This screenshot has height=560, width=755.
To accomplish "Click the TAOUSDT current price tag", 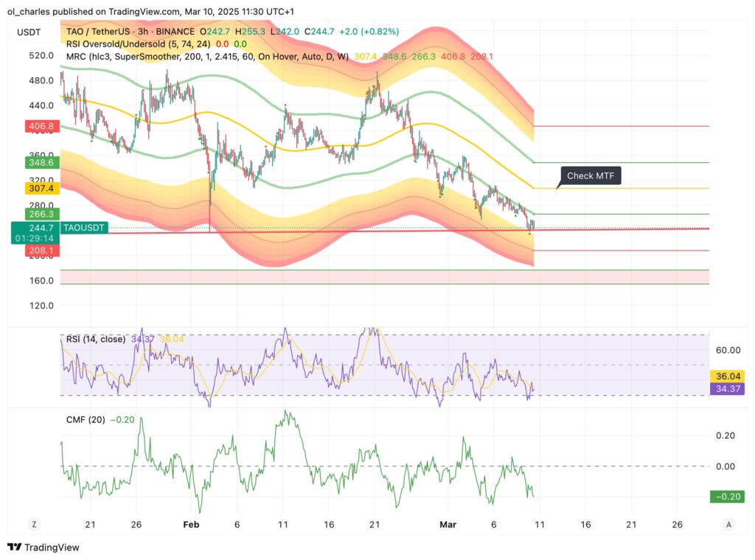I will pos(84,228).
